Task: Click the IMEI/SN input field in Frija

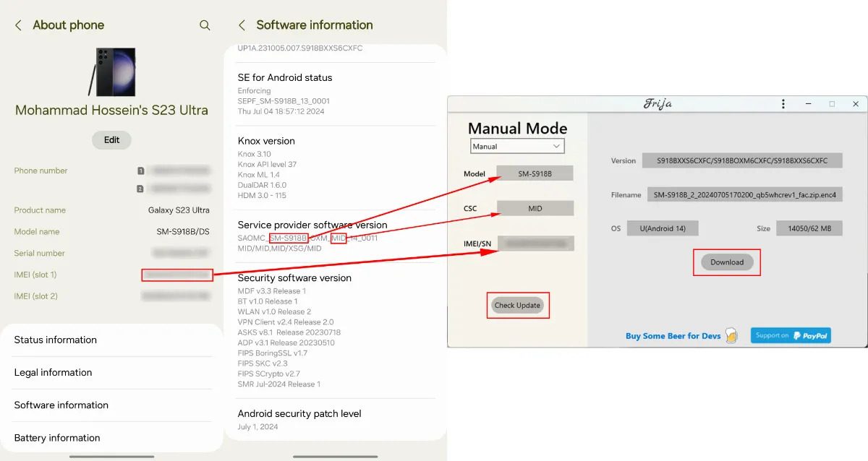Action: pos(535,244)
